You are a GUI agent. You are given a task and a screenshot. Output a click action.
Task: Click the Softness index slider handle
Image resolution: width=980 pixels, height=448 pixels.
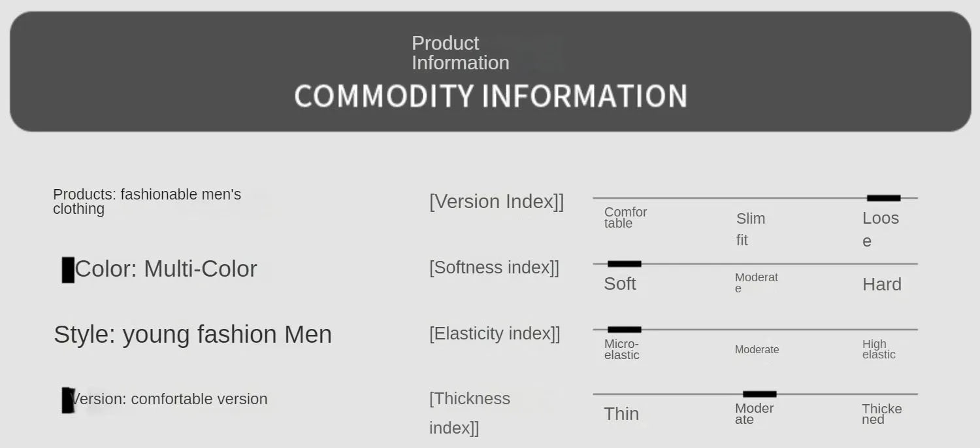pyautogui.click(x=624, y=264)
